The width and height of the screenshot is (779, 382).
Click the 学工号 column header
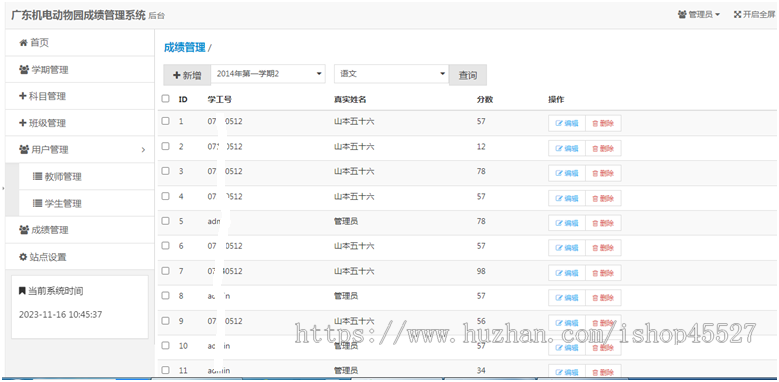tap(220, 99)
